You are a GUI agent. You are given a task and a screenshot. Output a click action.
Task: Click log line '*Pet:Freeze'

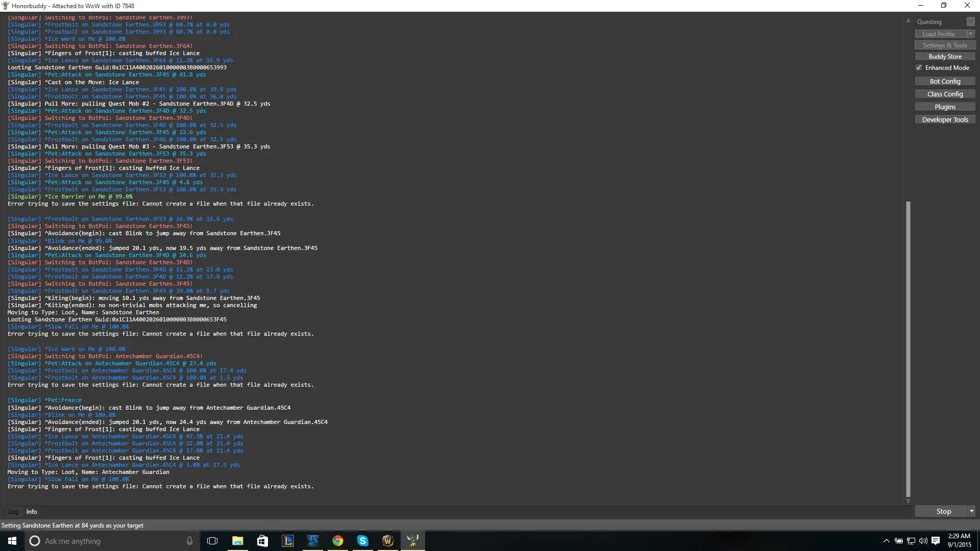44,400
